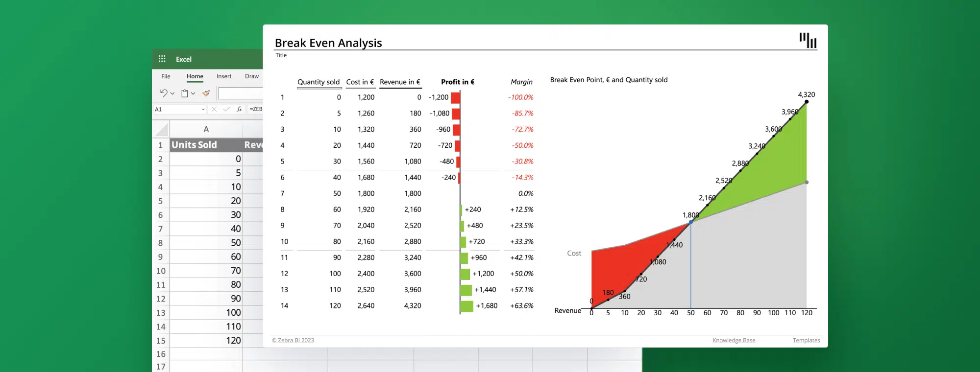The image size is (980, 372).
Task: Click the Profit in € column header
Action: 458,82
